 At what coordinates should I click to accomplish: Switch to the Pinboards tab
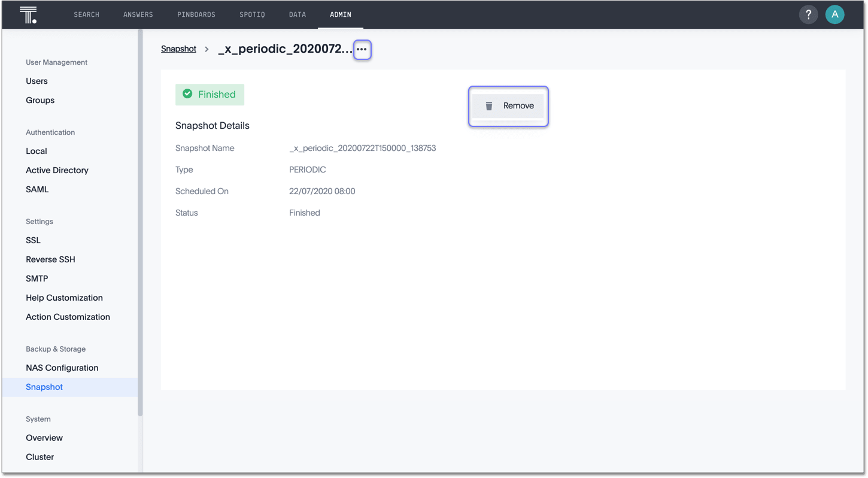coord(196,14)
